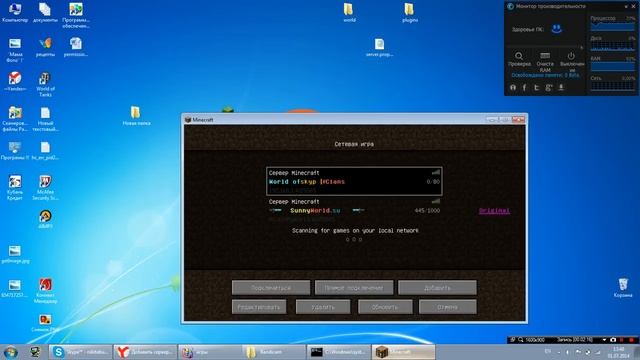Click the RAM usage graph in monitor
The height and width of the screenshot is (360, 640).
pos(613,67)
